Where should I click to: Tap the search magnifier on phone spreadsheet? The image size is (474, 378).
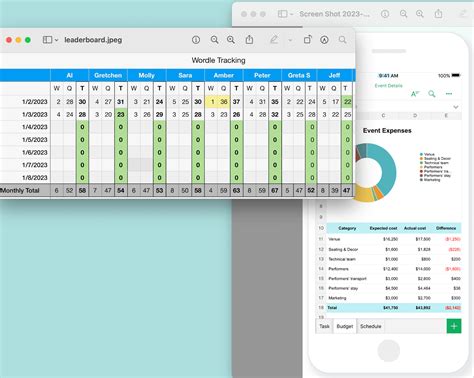pos(432,94)
